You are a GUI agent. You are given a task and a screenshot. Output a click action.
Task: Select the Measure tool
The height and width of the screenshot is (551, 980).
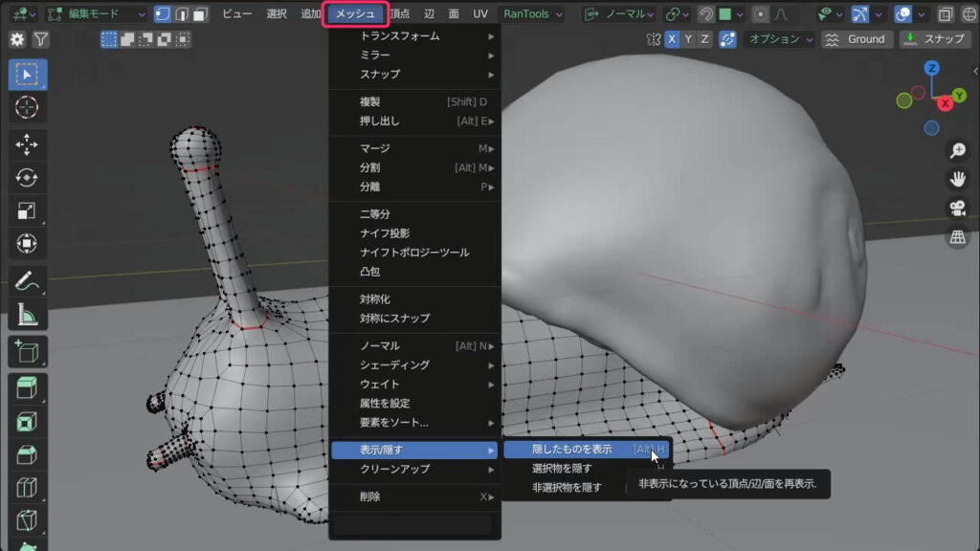tap(27, 314)
